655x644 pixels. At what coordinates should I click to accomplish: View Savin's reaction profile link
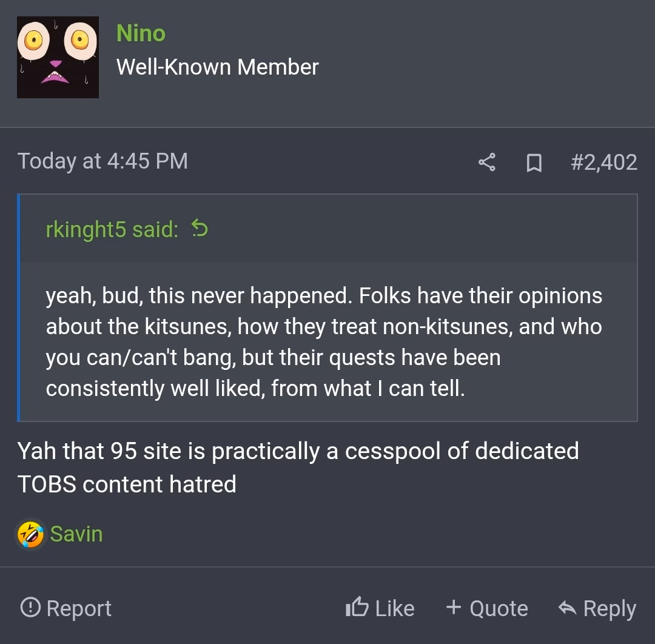(76, 534)
